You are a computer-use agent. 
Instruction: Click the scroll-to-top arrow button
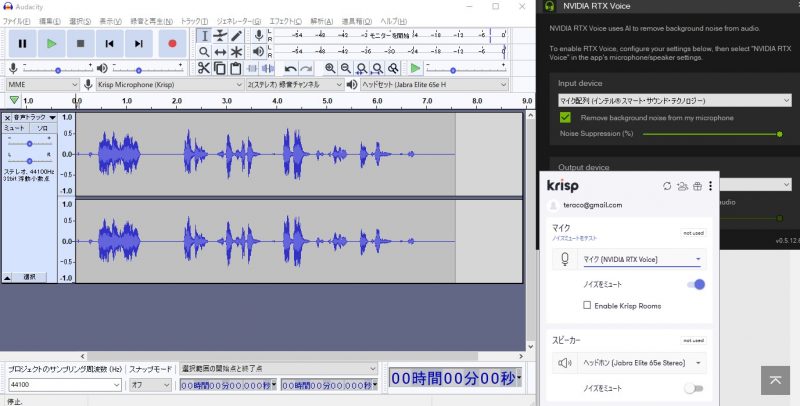776,380
